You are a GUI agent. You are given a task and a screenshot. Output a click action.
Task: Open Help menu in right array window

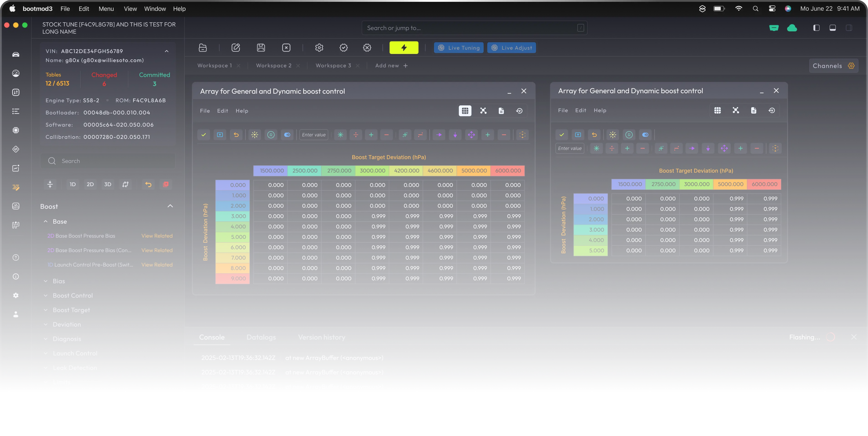(600, 110)
